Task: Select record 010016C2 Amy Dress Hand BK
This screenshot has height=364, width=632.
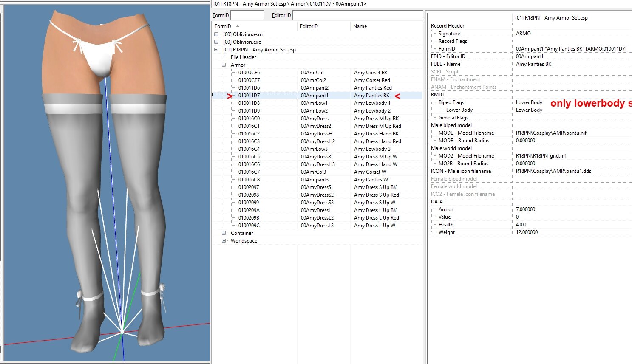Action: (x=317, y=134)
